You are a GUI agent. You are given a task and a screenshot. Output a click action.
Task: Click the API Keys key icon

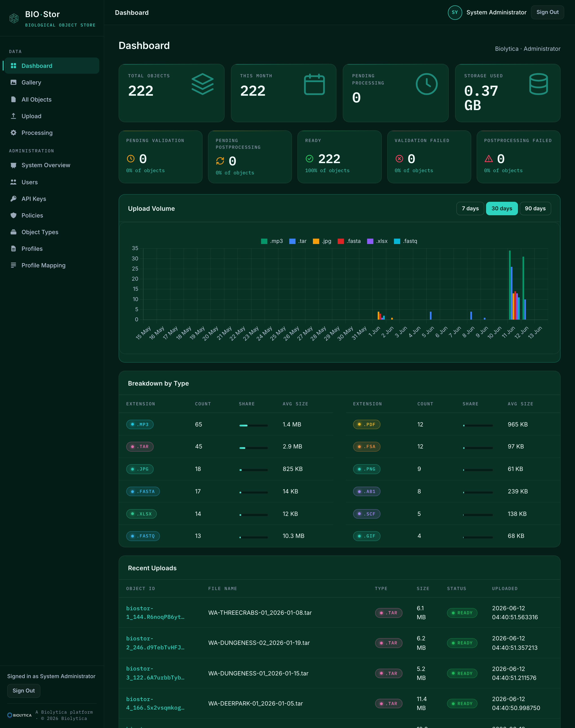coord(13,199)
